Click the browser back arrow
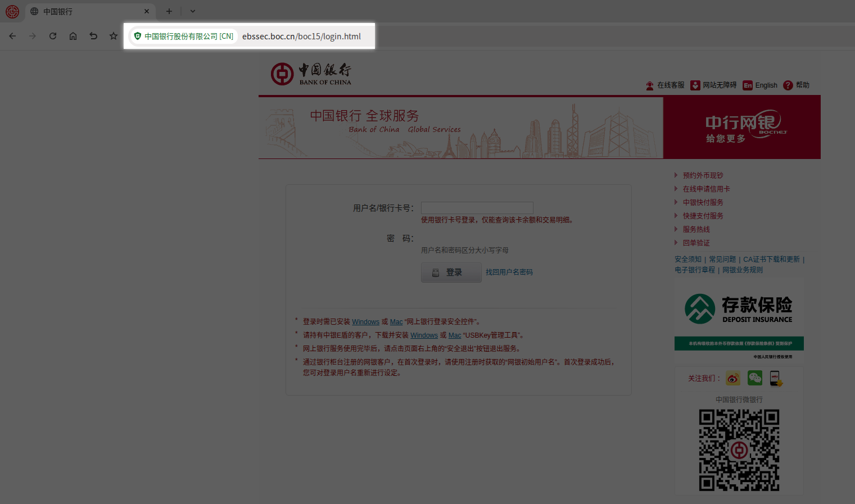The width and height of the screenshot is (855, 504). [12, 36]
